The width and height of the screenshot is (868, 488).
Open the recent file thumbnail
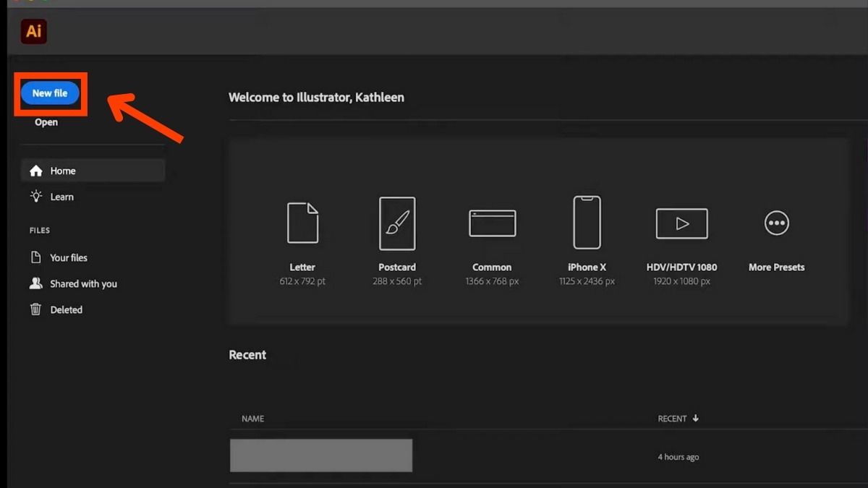(321, 455)
